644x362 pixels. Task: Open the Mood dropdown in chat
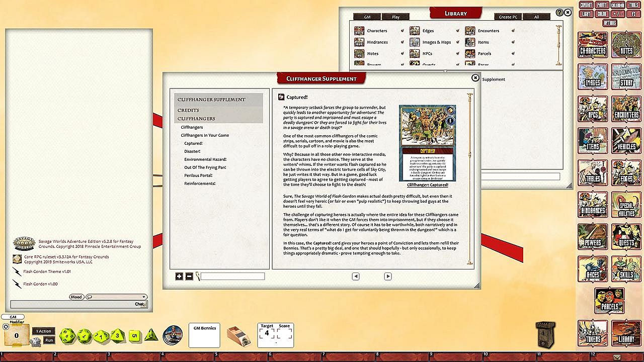click(x=116, y=297)
